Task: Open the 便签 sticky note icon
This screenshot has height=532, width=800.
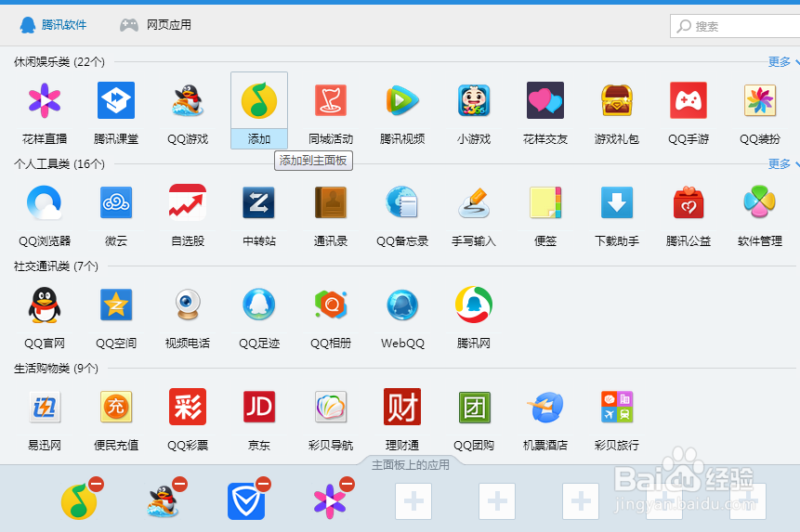Action: point(544,202)
